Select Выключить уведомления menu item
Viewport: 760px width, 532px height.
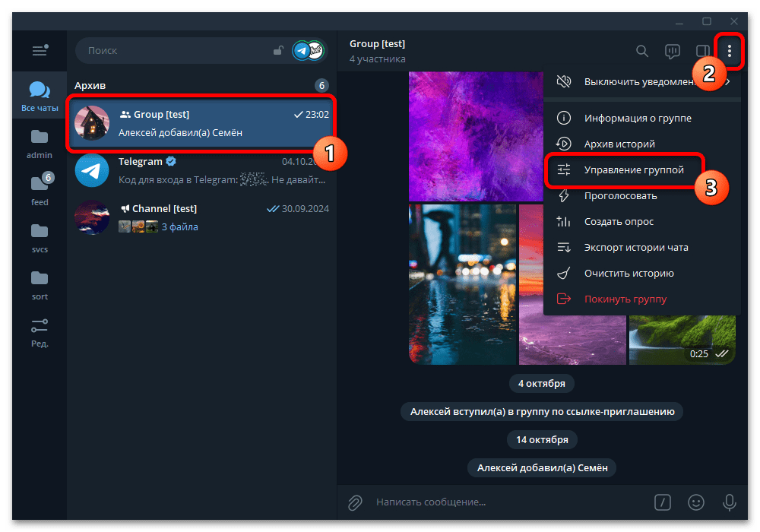642,81
